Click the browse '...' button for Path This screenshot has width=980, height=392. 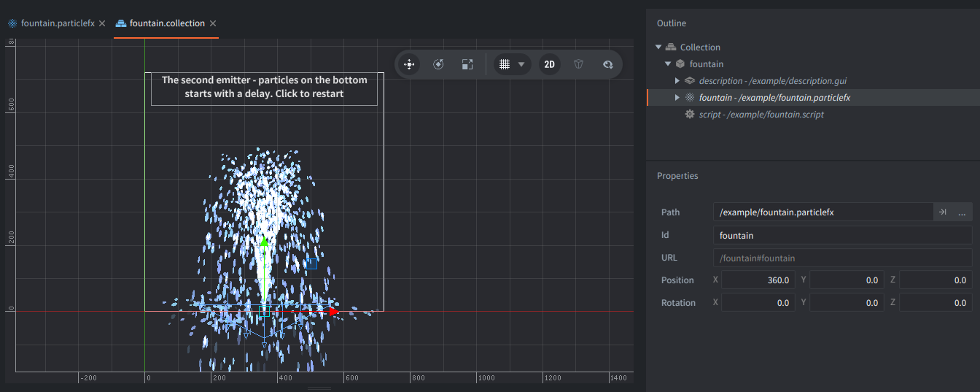point(962,212)
